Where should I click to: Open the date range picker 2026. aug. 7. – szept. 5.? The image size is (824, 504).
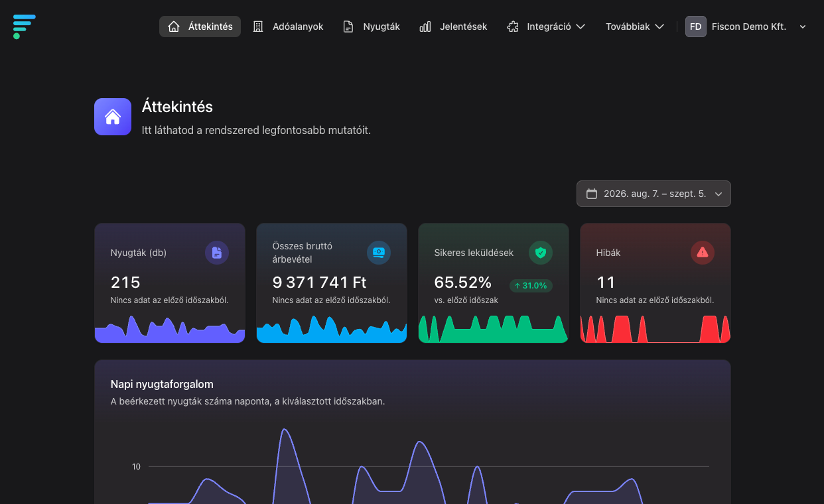point(653,194)
